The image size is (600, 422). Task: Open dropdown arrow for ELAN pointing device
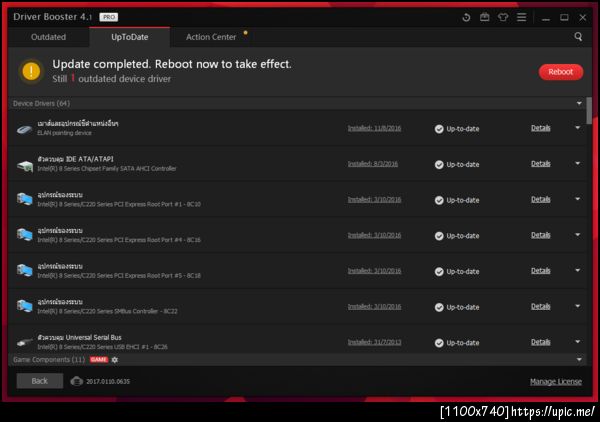point(577,128)
